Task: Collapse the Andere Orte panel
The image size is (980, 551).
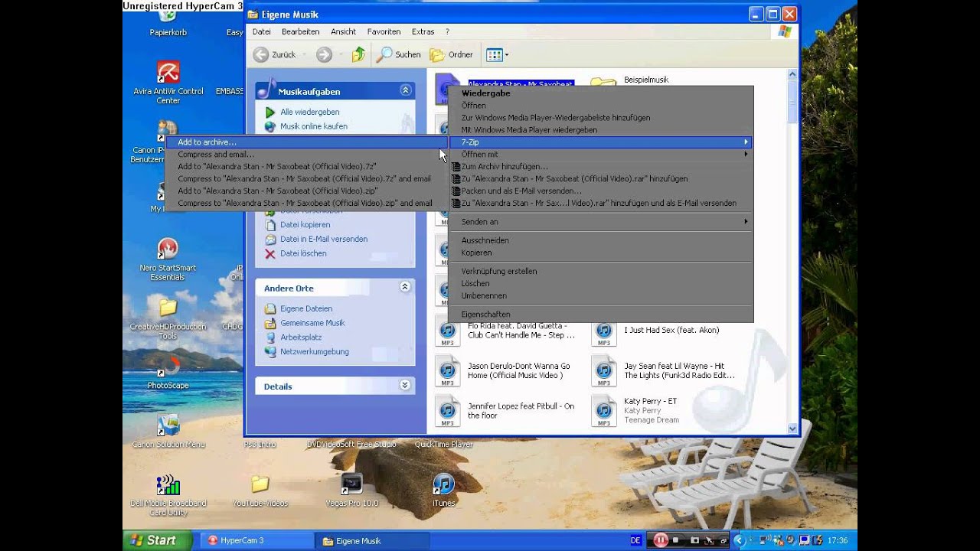Action: click(405, 287)
